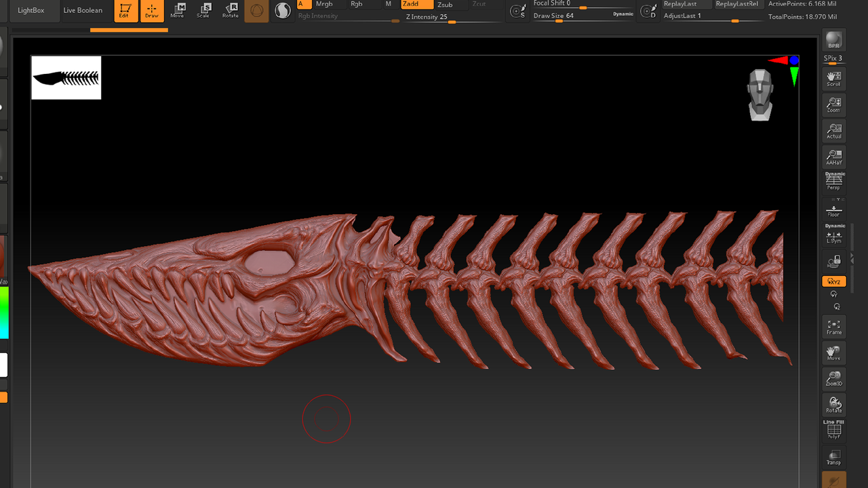Click the AAHalf icon
Image resolution: width=868 pixels, height=488 pixels.
(x=833, y=157)
